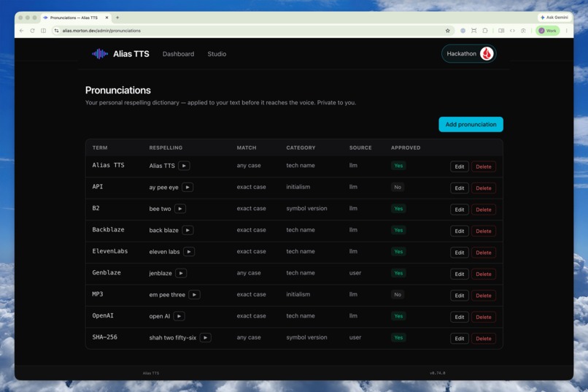Click the 'No' approved badge for API
This screenshot has width=588, height=392.
(398, 187)
